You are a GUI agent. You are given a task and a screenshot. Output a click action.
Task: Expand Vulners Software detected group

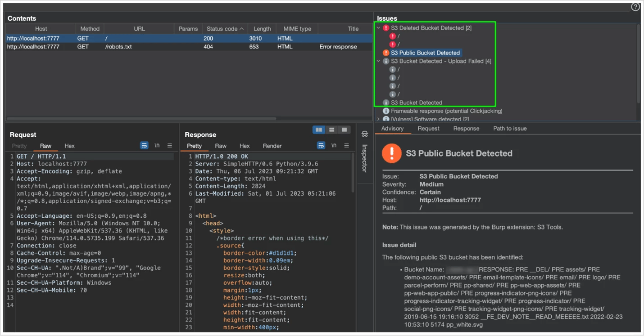point(379,119)
